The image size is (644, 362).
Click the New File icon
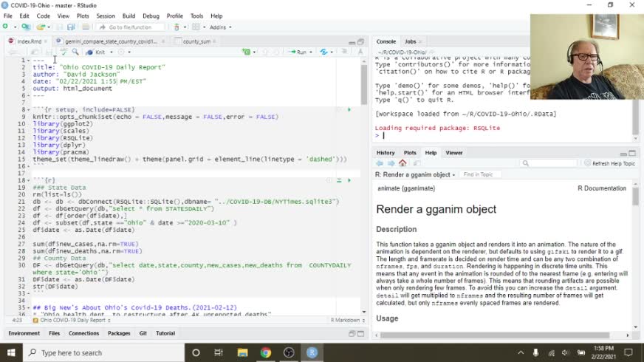pos(5,27)
